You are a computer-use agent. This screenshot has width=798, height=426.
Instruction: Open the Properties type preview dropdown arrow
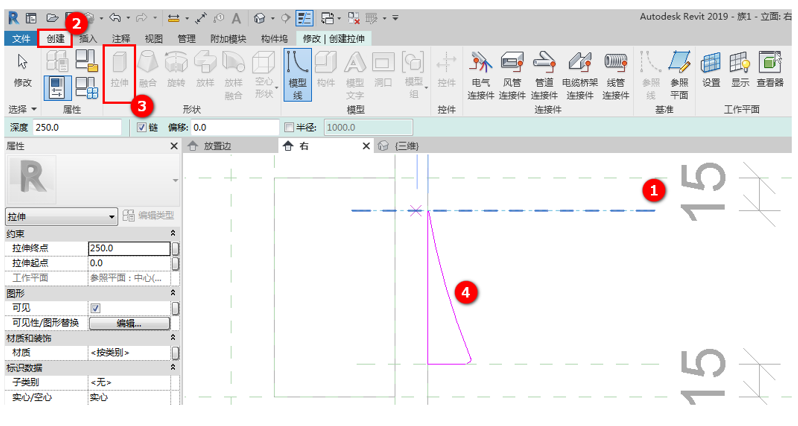tap(175, 180)
